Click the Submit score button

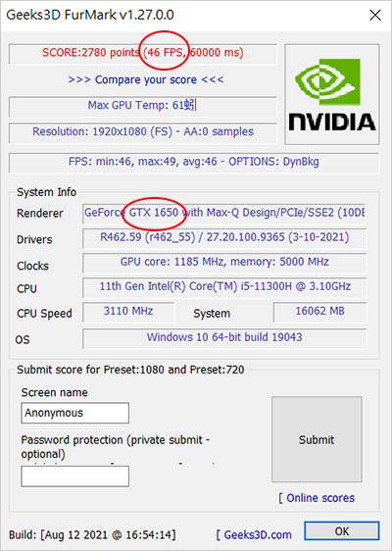pos(317,439)
